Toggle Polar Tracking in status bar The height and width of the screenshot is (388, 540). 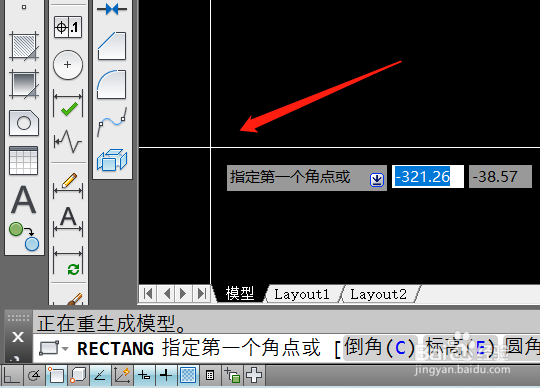34,375
